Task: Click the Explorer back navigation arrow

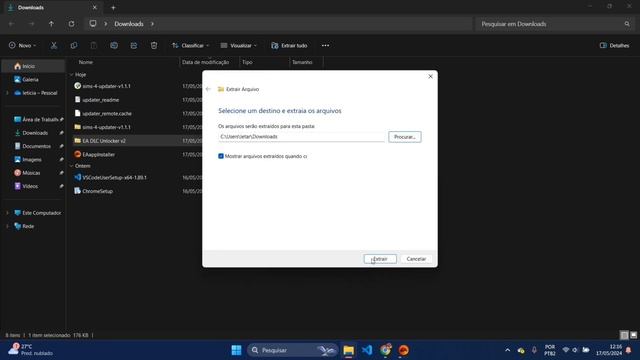Action: pyautogui.click(x=11, y=24)
